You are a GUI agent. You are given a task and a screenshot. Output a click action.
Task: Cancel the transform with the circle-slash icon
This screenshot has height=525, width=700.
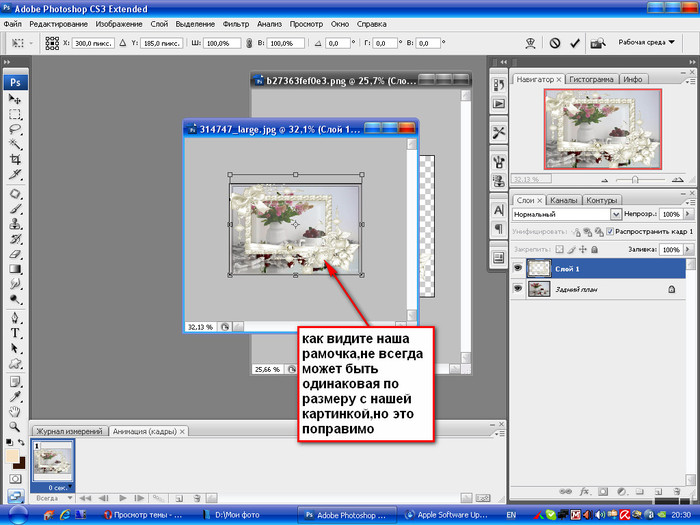click(554, 43)
